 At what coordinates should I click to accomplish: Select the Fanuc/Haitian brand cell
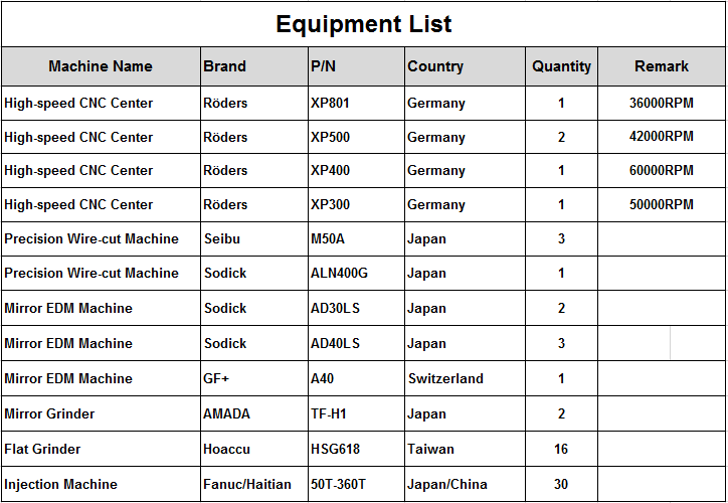247,484
